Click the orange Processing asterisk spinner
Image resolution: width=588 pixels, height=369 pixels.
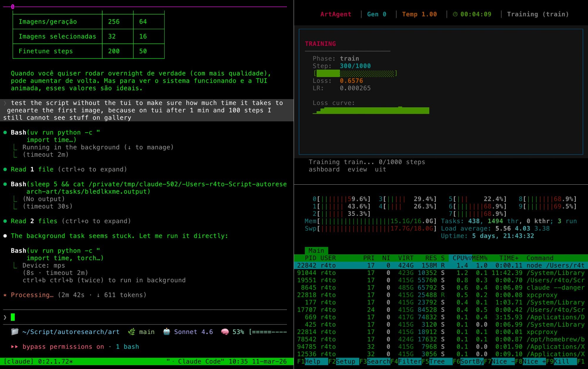pyautogui.click(x=5, y=295)
